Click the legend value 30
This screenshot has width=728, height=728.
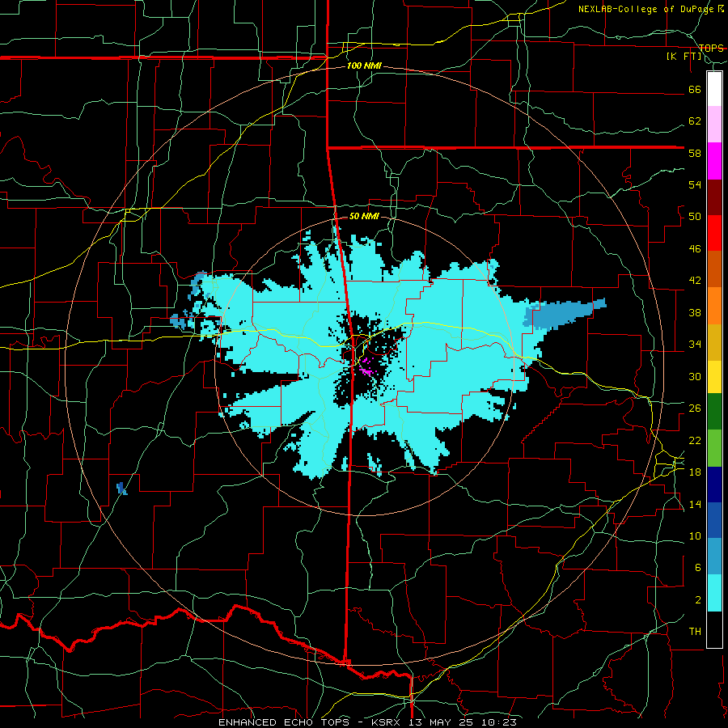pyautogui.click(x=695, y=376)
